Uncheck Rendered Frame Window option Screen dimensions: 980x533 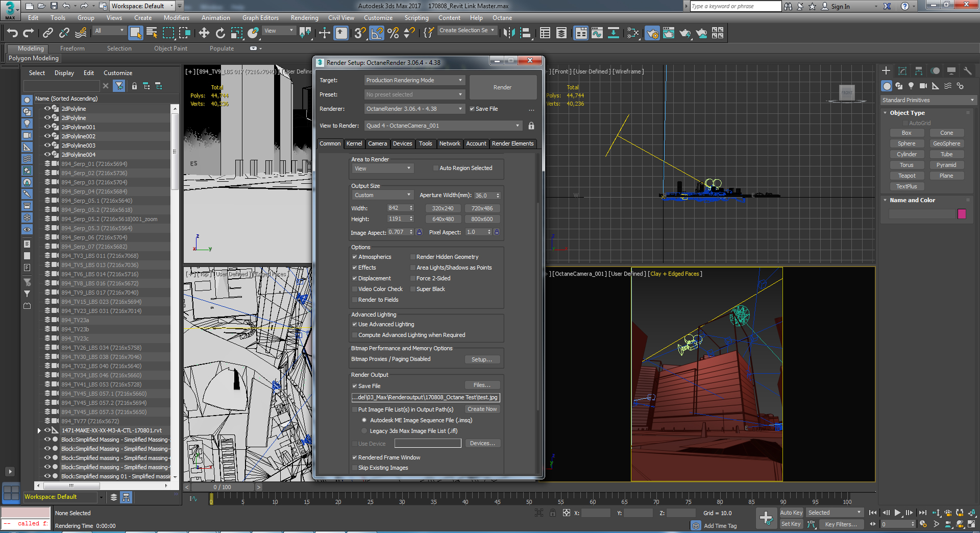[355, 457]
